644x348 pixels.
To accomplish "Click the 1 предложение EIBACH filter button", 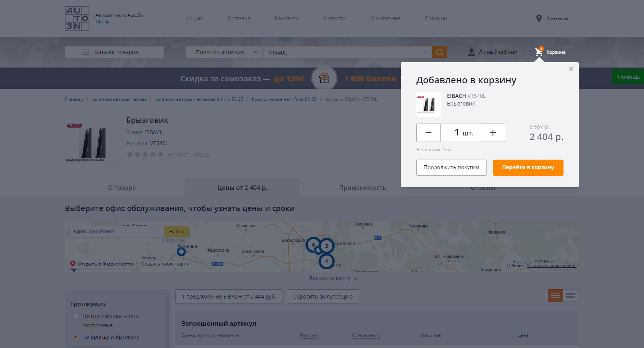I will click(x=229, y=297).
